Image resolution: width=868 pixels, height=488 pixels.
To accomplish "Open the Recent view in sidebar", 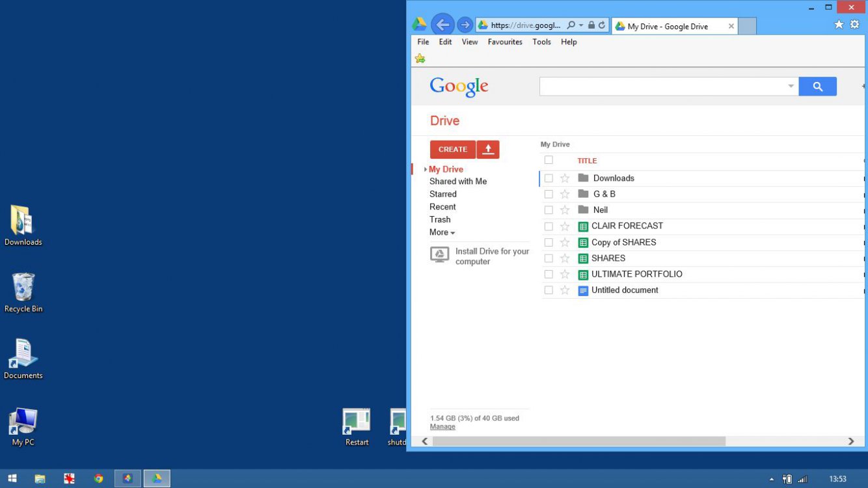I will 442,207.
